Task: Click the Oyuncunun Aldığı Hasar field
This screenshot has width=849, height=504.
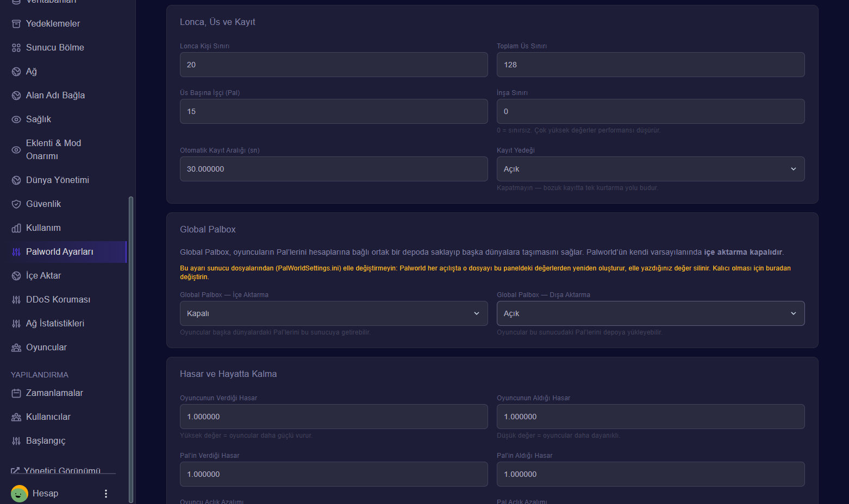Action: (651, 417)
